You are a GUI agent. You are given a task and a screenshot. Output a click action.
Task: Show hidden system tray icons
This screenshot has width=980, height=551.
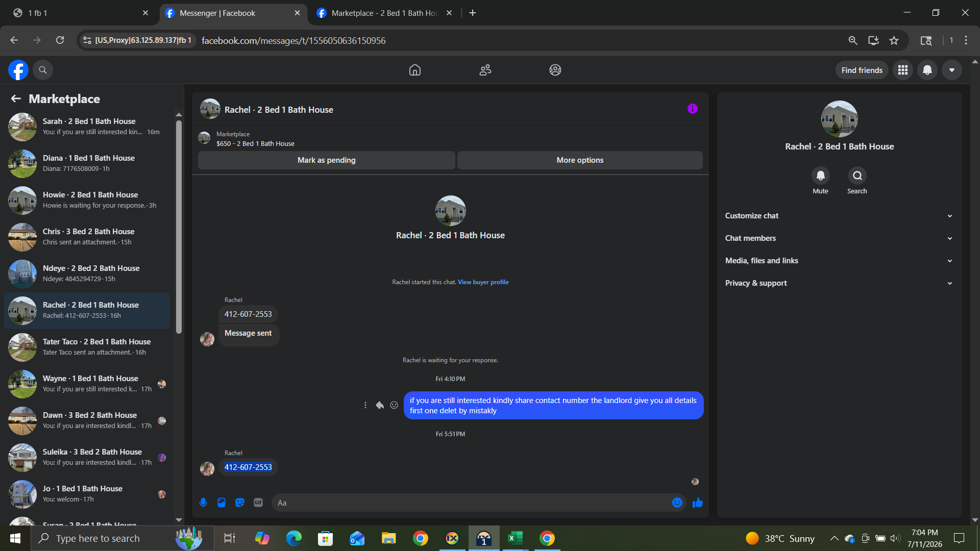(834, 538)
